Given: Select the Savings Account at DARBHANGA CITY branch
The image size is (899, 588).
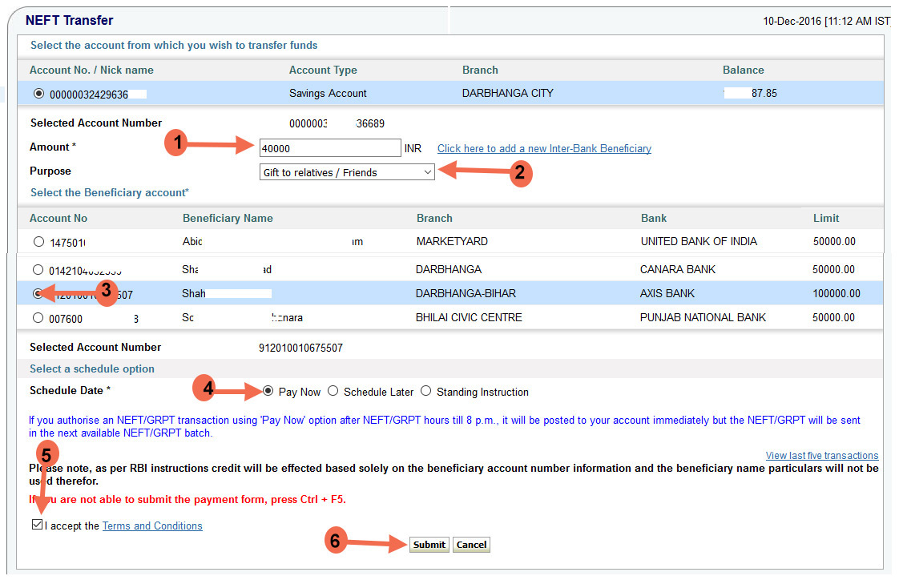Looking at the screenshot, I should (38, 92).
